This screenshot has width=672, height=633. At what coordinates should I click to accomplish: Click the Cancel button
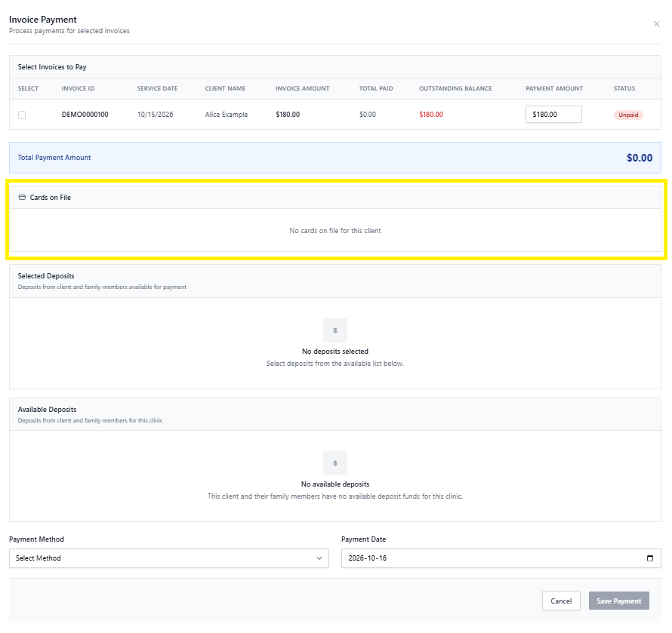pyautogui.click(x=561, y=601)
